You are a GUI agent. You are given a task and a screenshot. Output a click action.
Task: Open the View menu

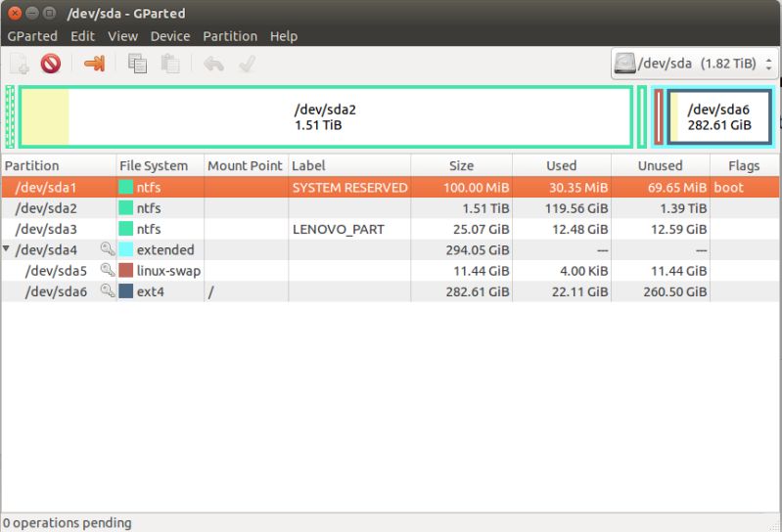122,36
